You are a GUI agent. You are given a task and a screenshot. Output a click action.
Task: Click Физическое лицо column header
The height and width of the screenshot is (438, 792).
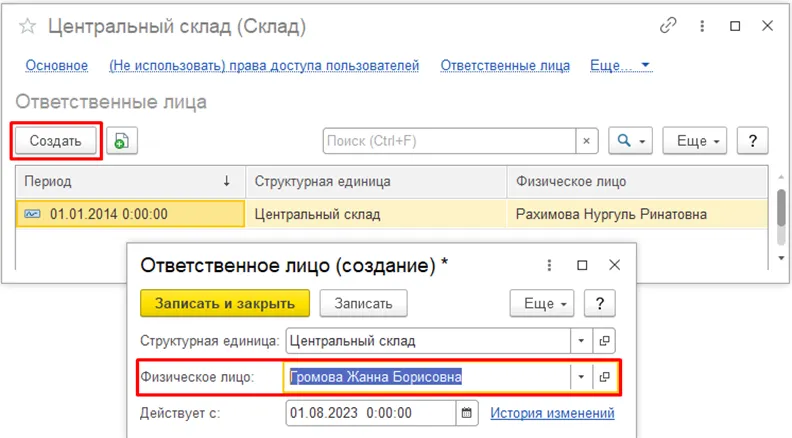pos(637,181)
